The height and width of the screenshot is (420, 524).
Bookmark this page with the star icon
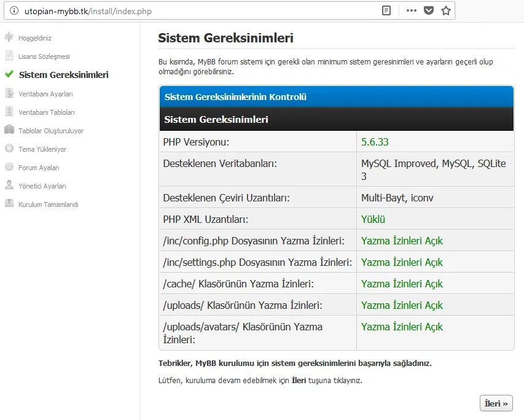coord(446,10)
